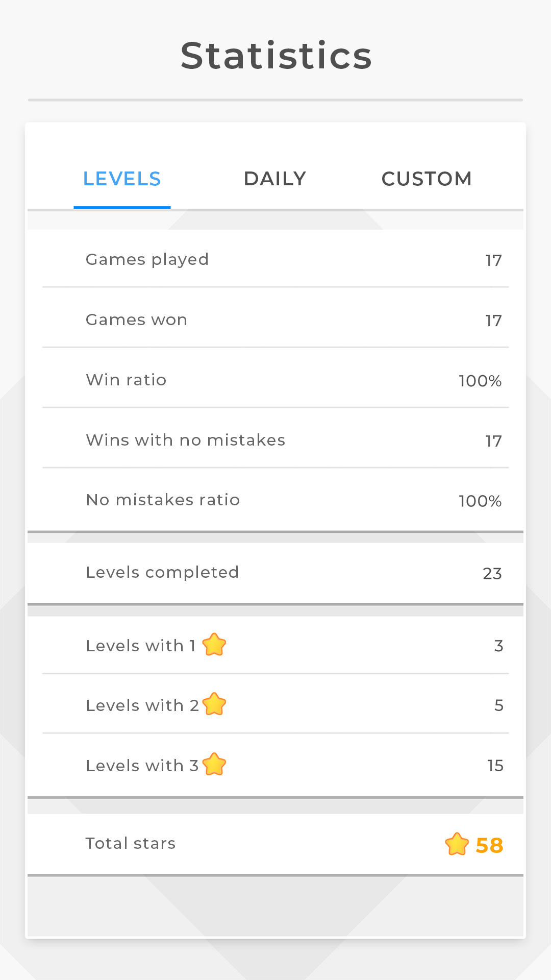
Task: Click the star icon next to Levels with 1
Action: tap(215, 644)
